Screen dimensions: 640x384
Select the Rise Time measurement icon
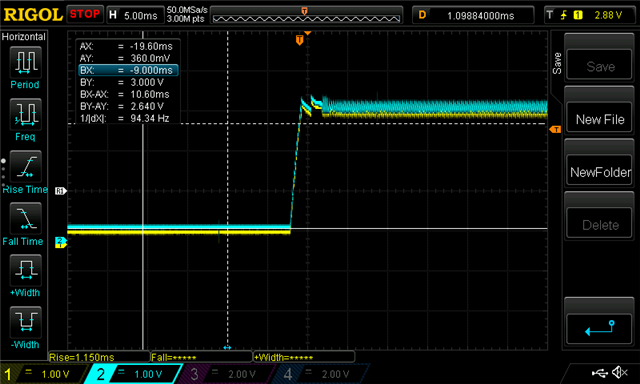25,166
